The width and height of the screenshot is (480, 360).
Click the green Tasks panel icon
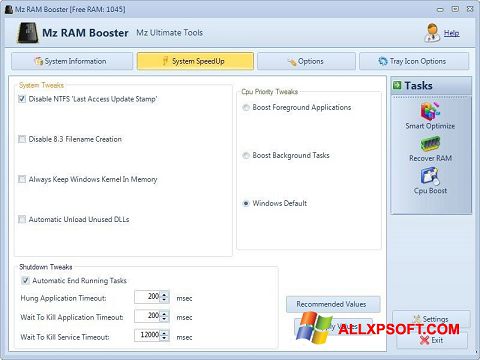tap(397, 85)
